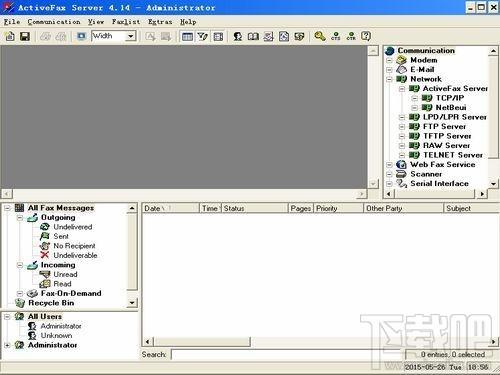The height and width of the screenshot is (375, 500).
Task: Select TCP/IP under ActiveFax Server
Action: (450, 98)
